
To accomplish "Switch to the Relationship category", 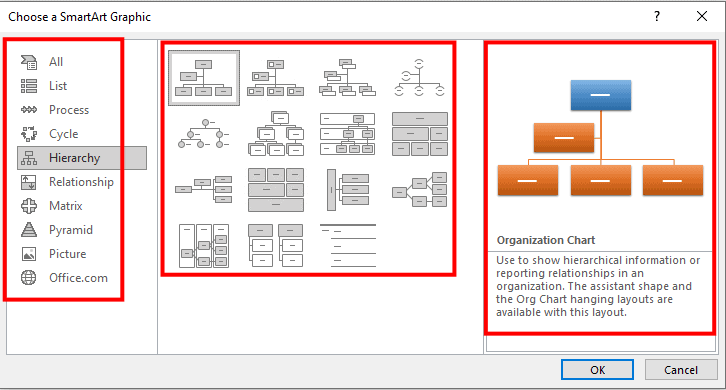I will coord(81,182).
